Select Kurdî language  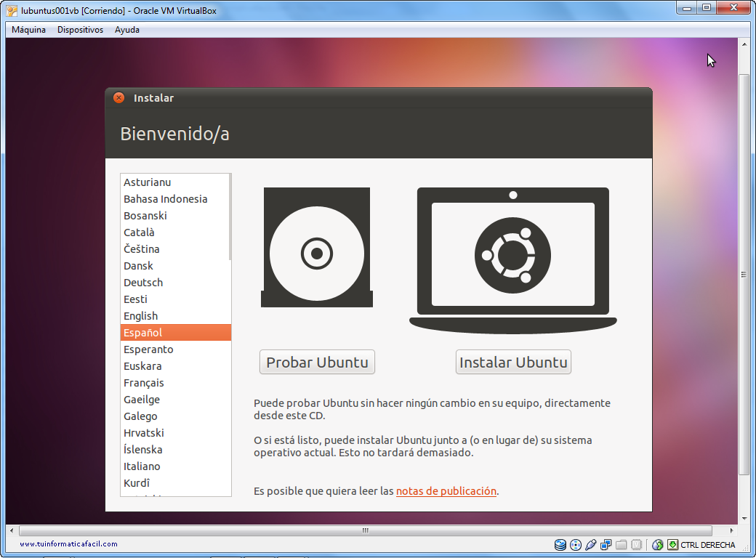[x=175, y=483]
